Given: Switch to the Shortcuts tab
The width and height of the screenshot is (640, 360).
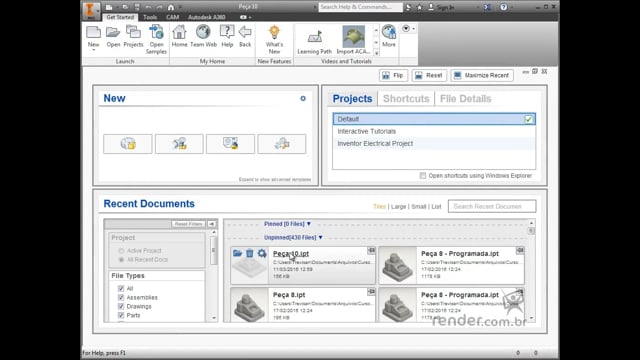Looking at the screenshot, I should (x=406, y=99).
